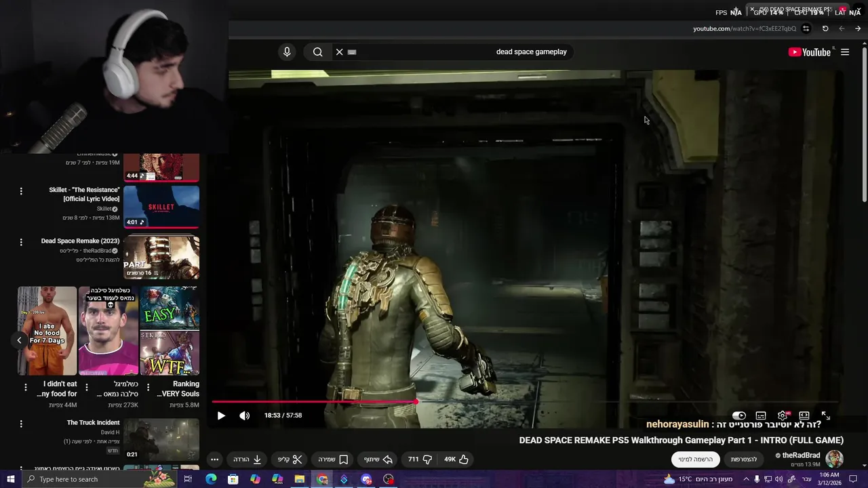Open the 'I ate no food for 7 days' short
This screenshot has width=868, height=488.
(x=47, y=331)
